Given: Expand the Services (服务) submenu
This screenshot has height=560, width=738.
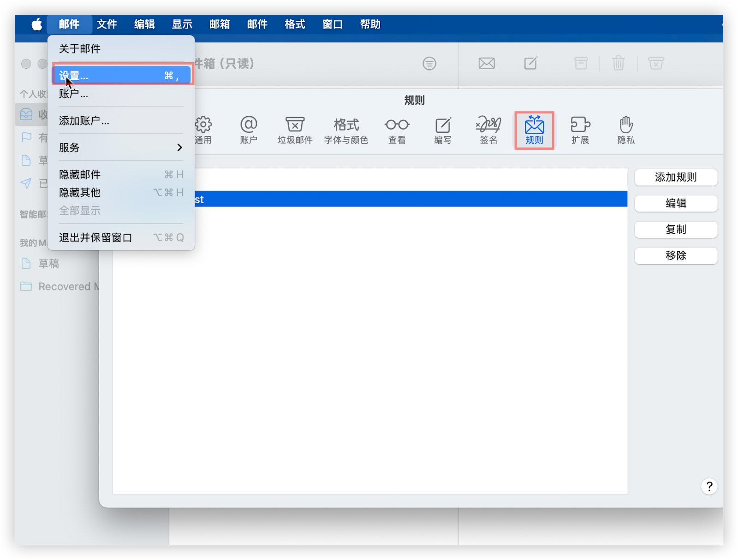Looking at the screenshot, I should pos(121,147).
